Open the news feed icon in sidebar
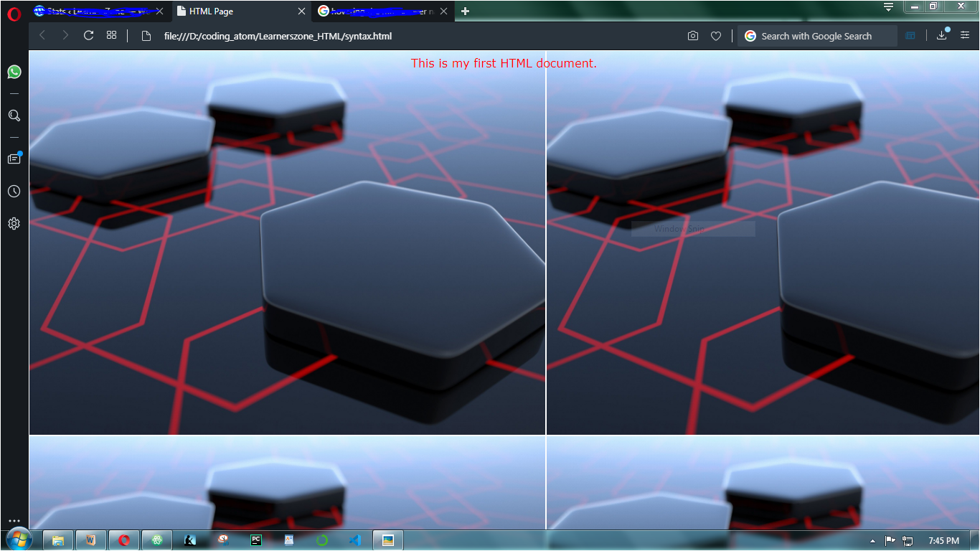This screenshot has width=980, height=551. pyautogui.click(x=14, y=159)
